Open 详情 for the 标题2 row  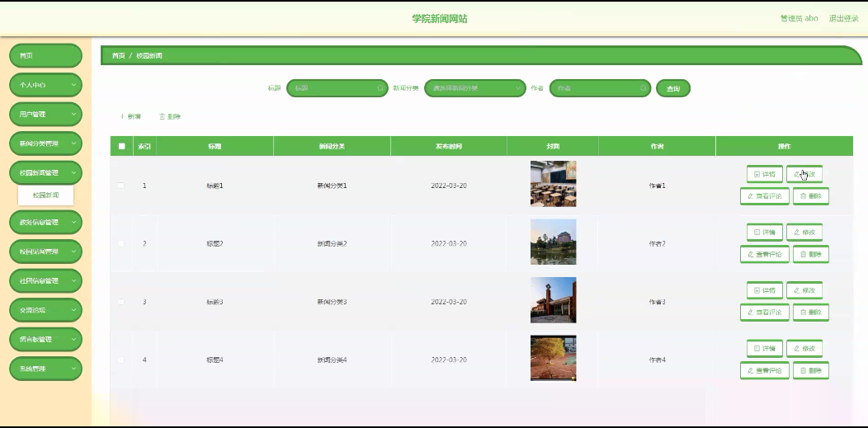pyautogui.click(x=765, y=233)
